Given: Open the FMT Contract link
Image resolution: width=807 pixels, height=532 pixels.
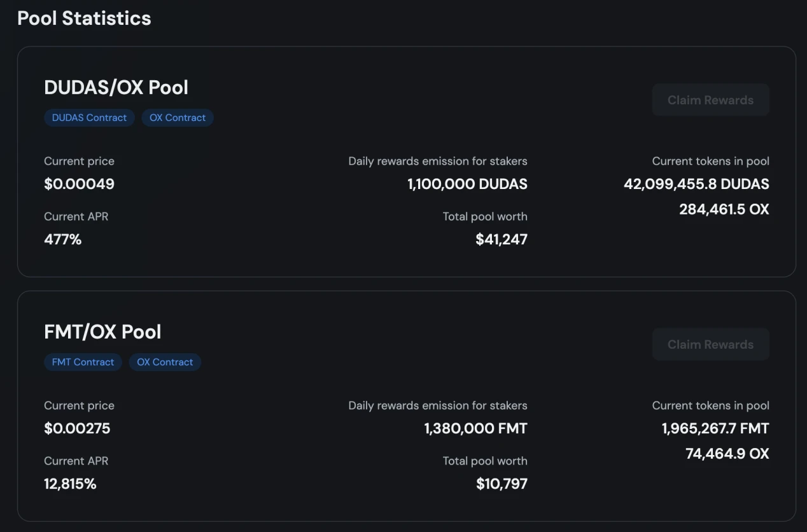Looking at the screenshot, I should 83,362.
